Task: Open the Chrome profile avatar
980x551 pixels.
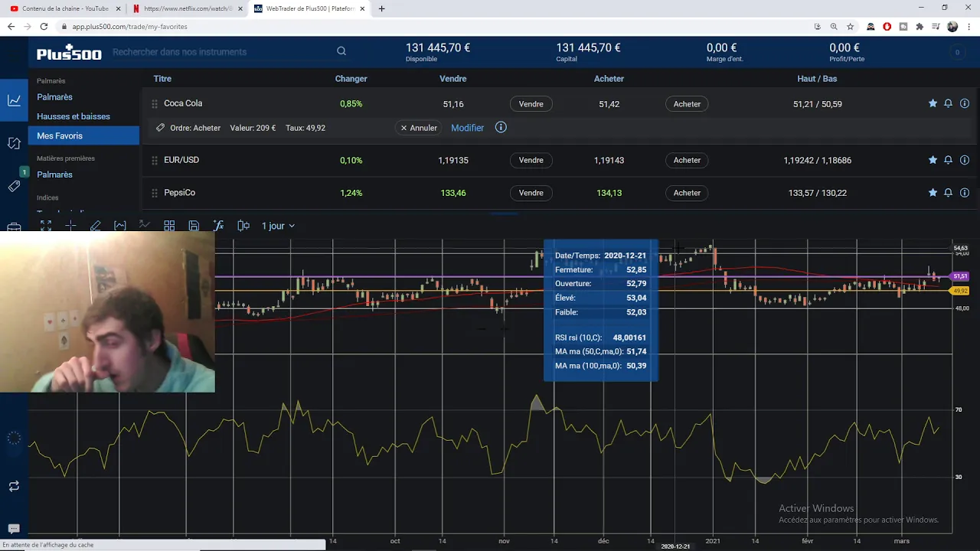Action: pyautogui.click(x=952, y=26)
